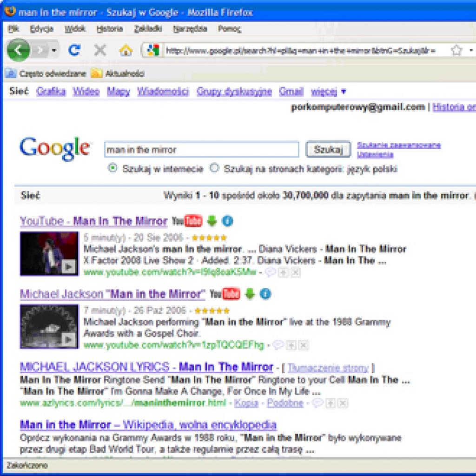Open the Pomoc menu
Image resolution: width=476 pixels, height=476 pixels.
[x=230, y=29]
